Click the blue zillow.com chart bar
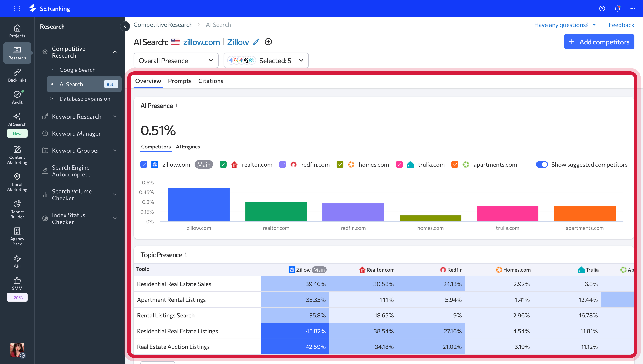The width and height of the screenshot is (643, 364). [x=199, y=205]
